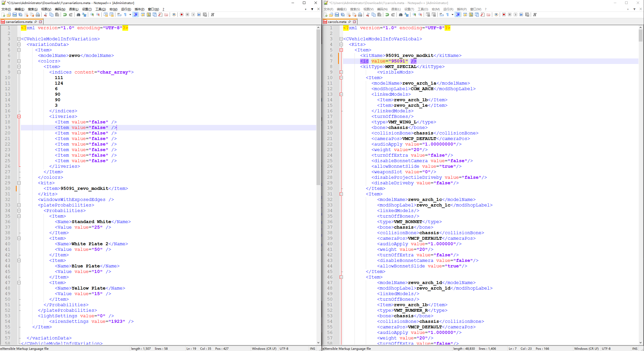
Task: Click Save All icon in carvariations.meta window
Action: (x=20, y=15)
